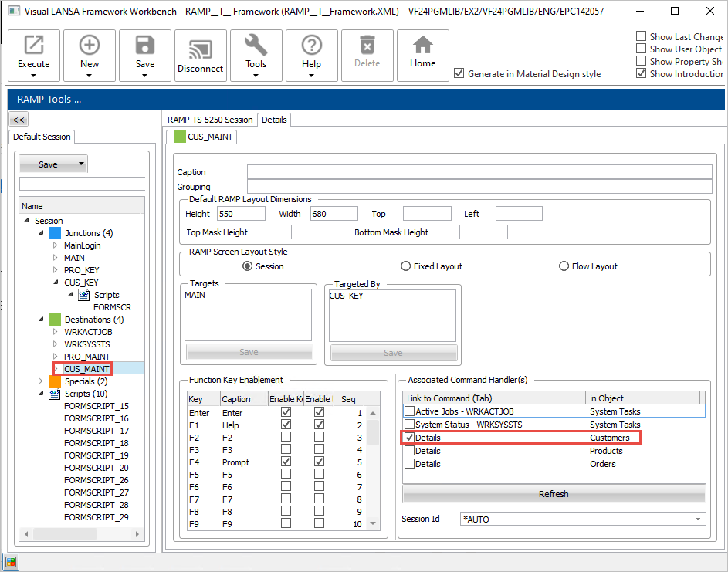The height and width of the screenshot is (572, 728).
Task: Click the New toolbar icon
Action: point(90,46)
